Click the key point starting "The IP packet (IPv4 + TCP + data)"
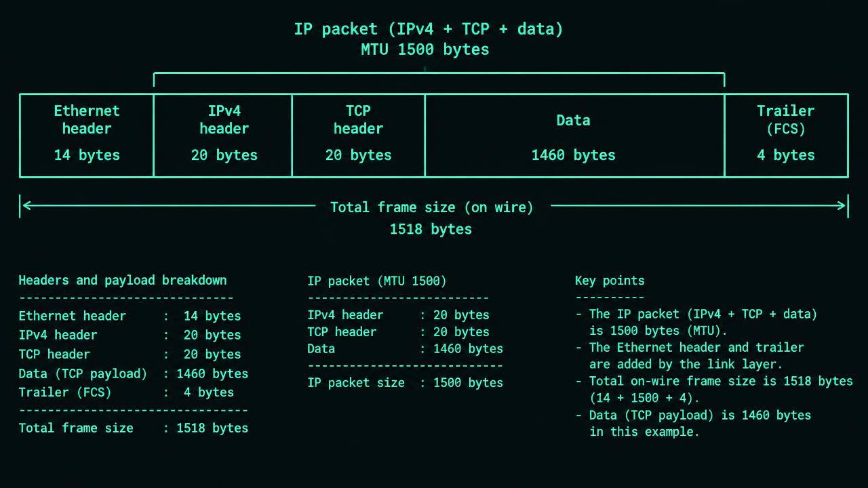This screenshot has width=868, height=488. coord(696,323)
